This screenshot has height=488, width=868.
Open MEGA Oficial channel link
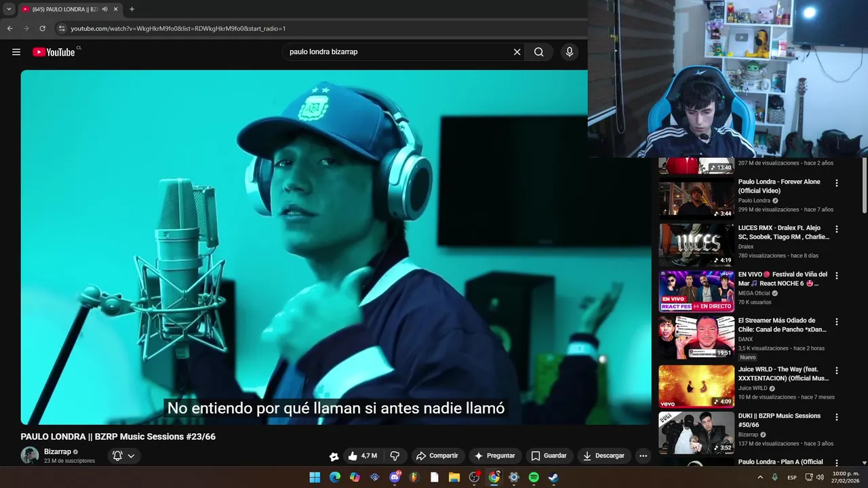coord(754,293)
